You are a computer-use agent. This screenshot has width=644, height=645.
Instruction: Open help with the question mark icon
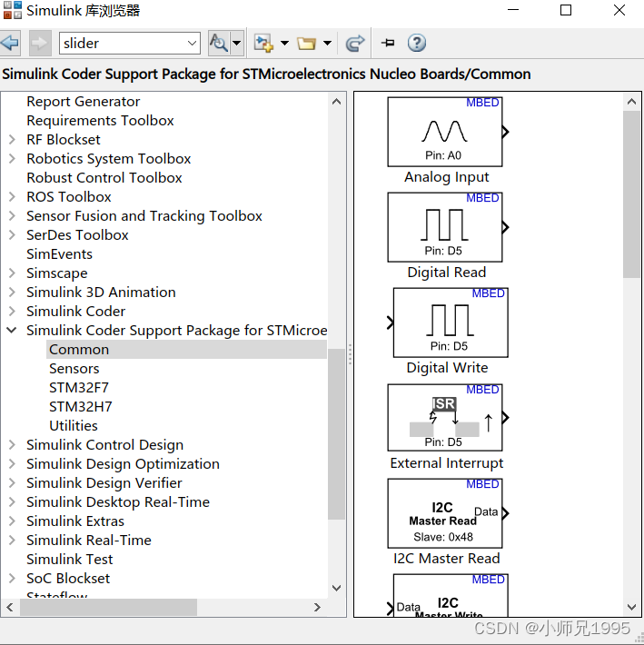click(417, 43)
